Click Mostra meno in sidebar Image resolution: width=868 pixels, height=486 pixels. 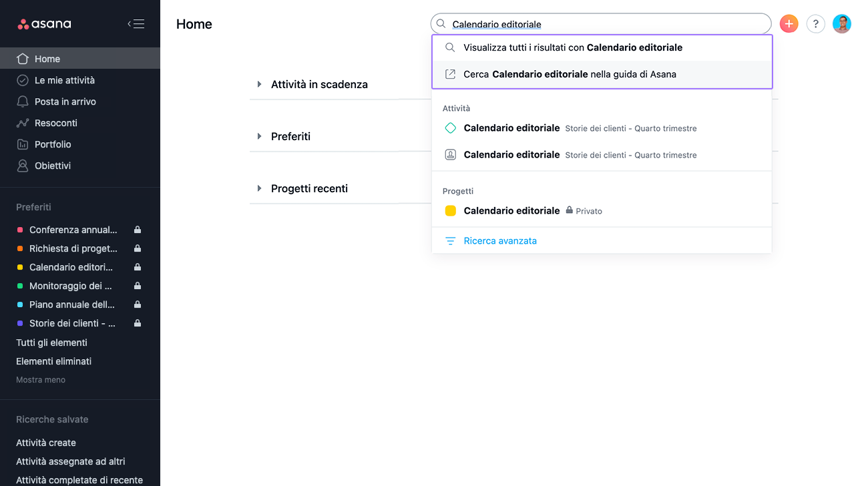click(41, 379)
